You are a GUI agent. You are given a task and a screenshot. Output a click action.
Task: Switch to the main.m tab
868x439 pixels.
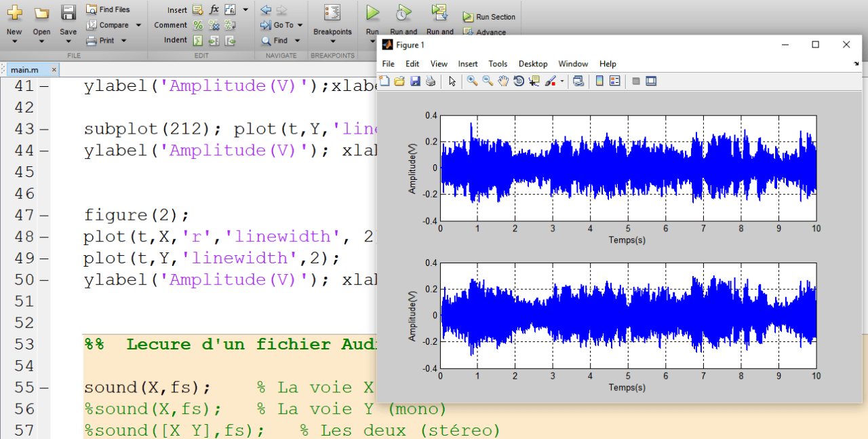coord(26,69)
